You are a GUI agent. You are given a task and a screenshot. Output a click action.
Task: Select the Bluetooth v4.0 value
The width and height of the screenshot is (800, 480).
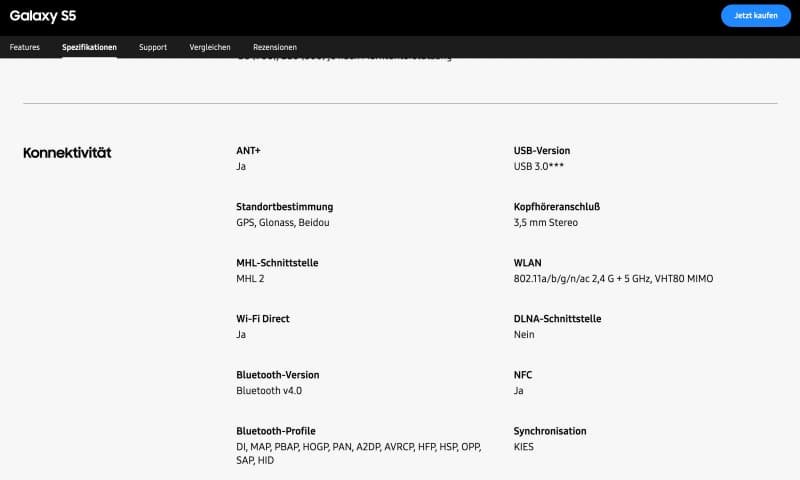pyautogui.click(x=269, y=391)
